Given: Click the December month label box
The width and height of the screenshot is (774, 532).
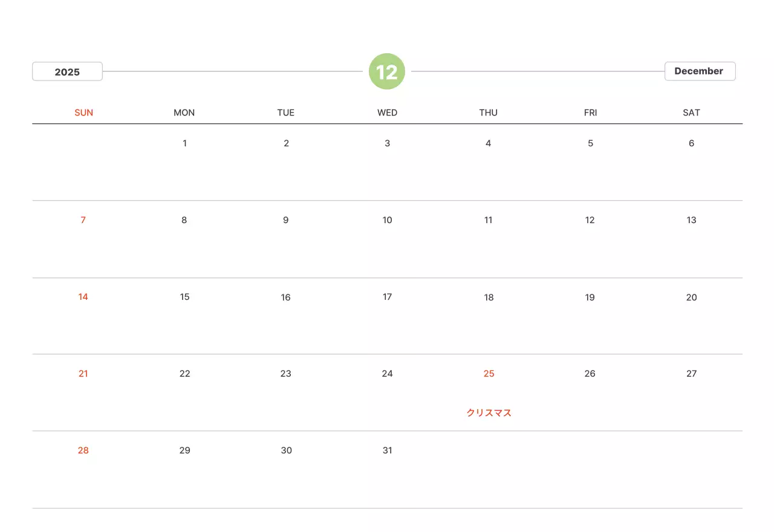Looking at the screenshot, I should 699,71.
